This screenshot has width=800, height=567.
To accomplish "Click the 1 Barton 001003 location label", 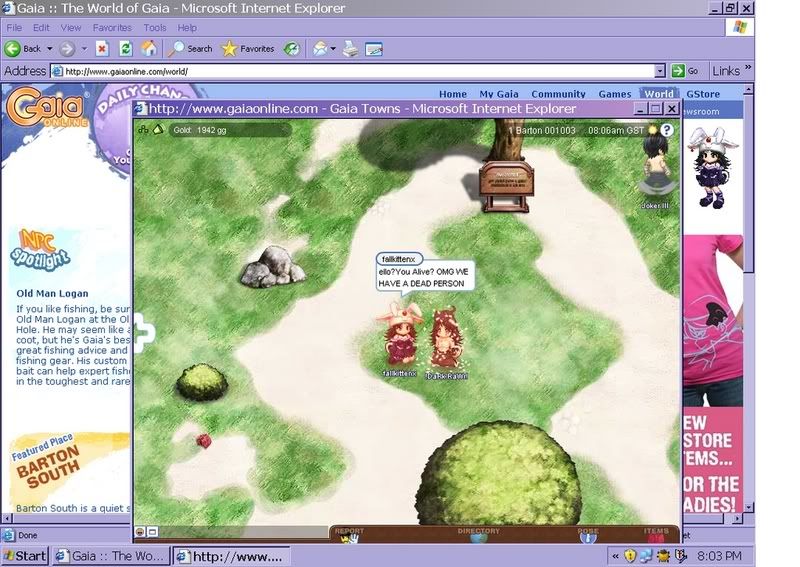I will point(541,131).
